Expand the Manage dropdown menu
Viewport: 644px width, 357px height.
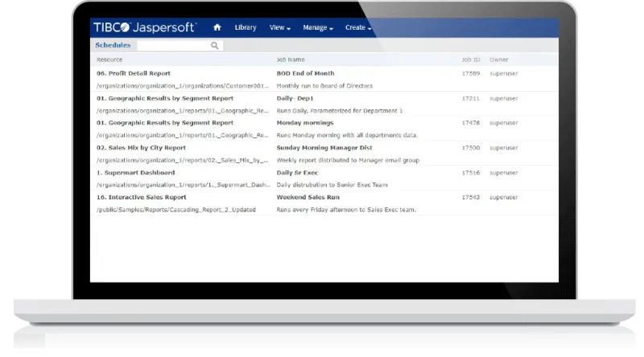point(318,27)
